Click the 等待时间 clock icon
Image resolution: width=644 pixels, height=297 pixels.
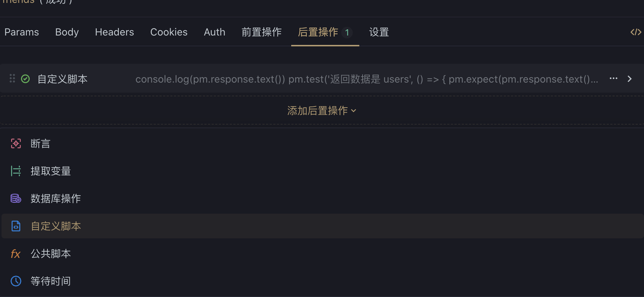tap(16, 281)
